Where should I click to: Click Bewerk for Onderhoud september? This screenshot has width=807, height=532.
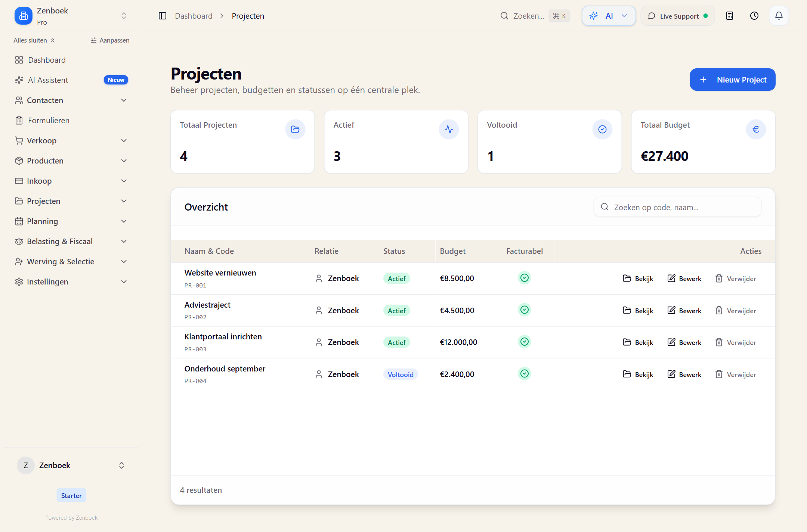pos(684,374)
